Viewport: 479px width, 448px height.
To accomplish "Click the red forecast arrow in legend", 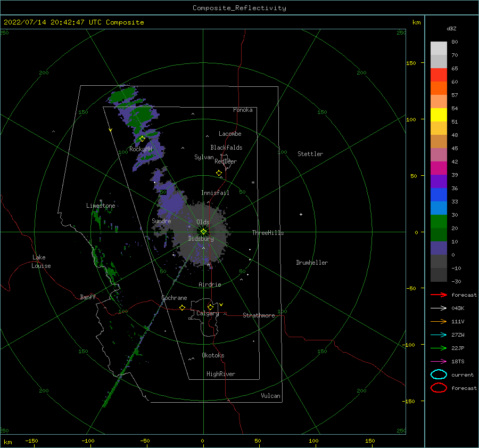I will [439, 295].
